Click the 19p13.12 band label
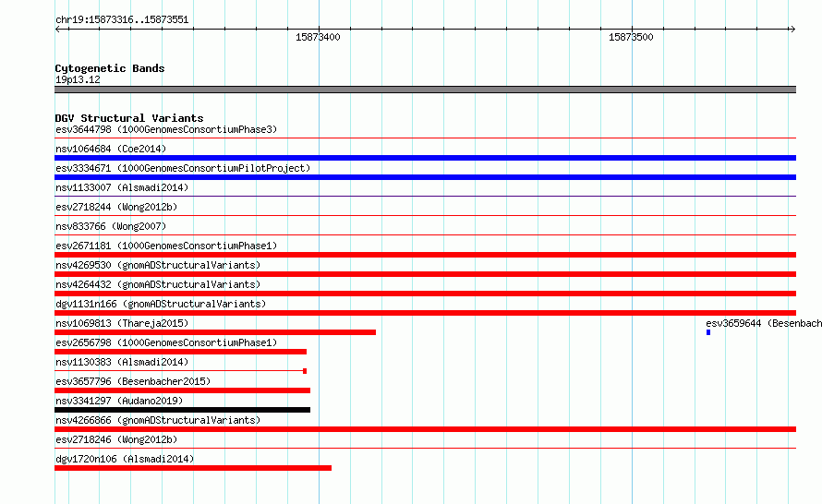Image resolution: width=822 pixels, height=504 pixels. [x=78, y=79]
